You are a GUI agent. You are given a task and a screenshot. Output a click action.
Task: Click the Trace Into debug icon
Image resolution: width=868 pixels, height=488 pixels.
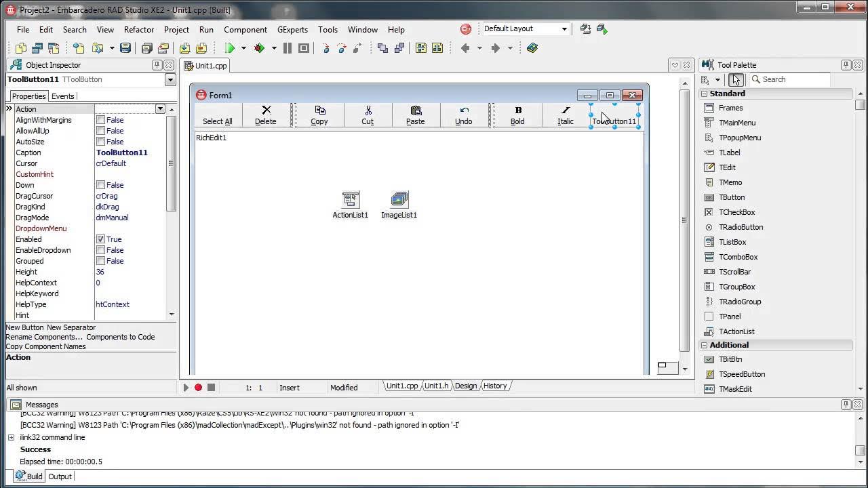coord(325,48)
